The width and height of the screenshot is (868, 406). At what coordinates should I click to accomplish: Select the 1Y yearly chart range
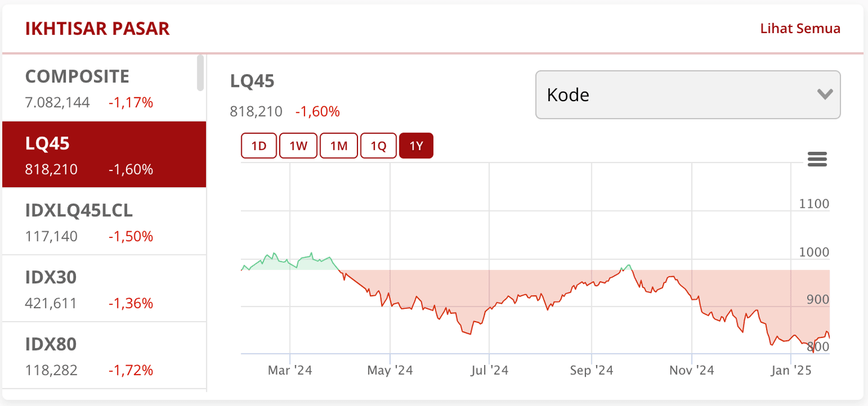pos(416,145)
